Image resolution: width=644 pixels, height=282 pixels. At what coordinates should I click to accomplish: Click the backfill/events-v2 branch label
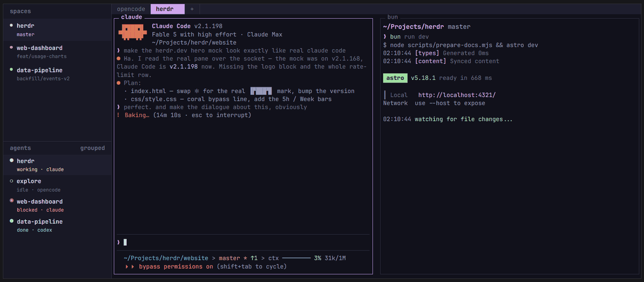[x=43, y=79]
